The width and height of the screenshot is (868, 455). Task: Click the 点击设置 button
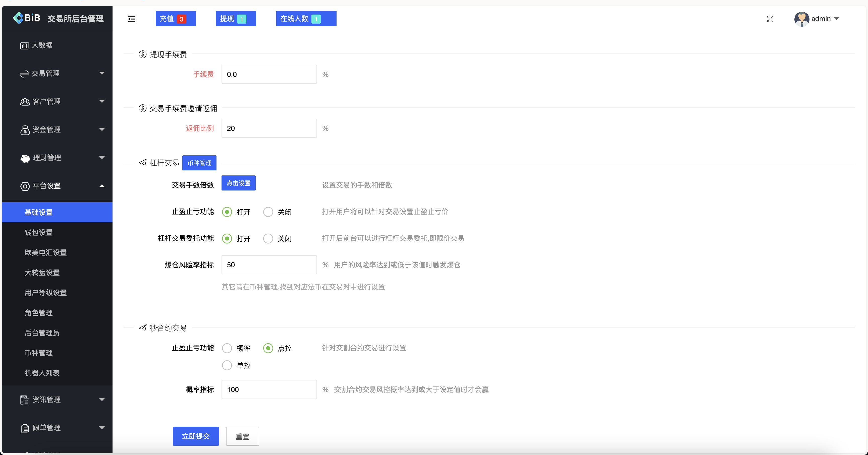pyautogui.click(x=239, y=183)
